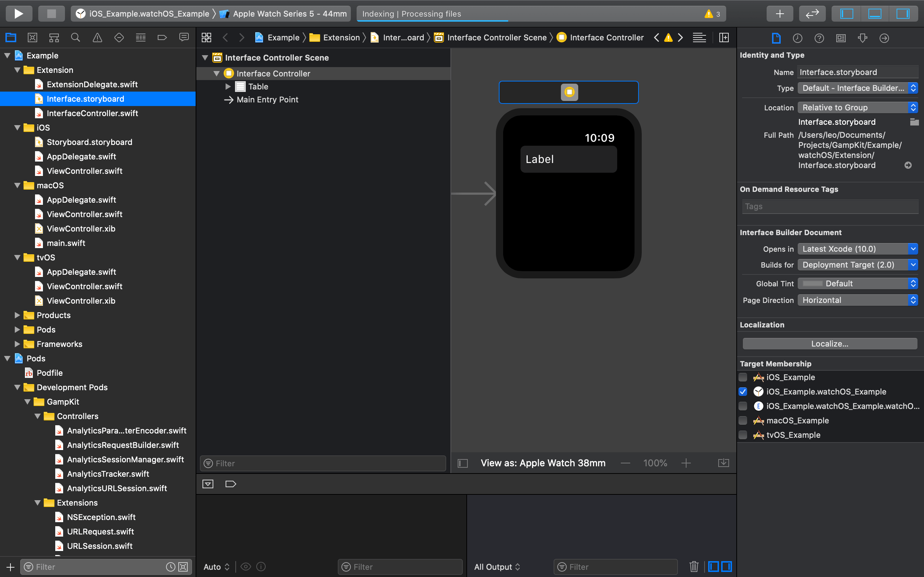Run the project with the Play button

click(18, 13)
